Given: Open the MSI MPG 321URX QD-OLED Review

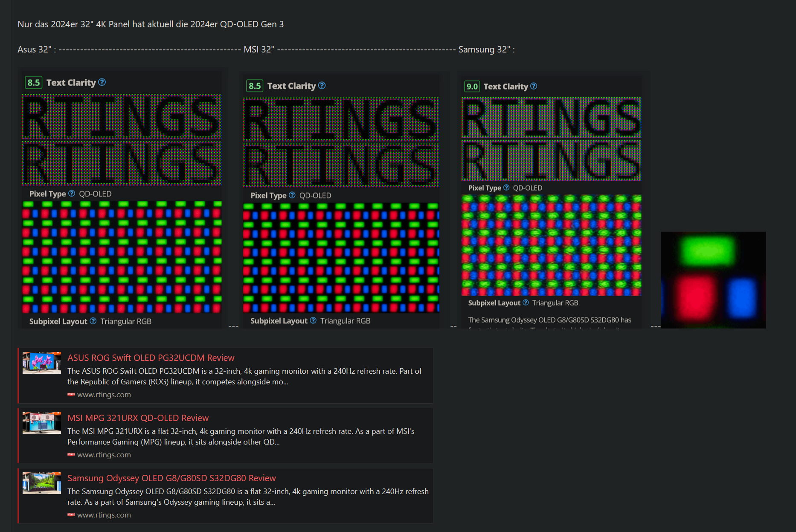Looking at the screenshot, I should (138, 418).
